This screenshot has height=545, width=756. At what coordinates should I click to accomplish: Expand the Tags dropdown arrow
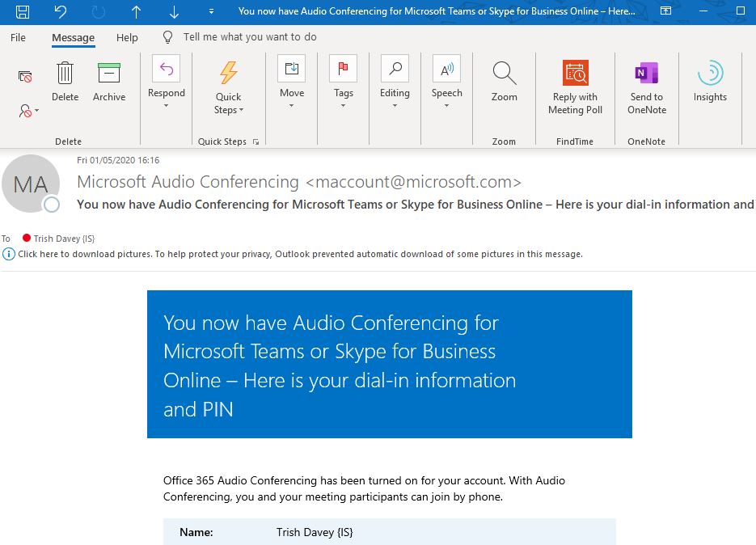point(344,106)
